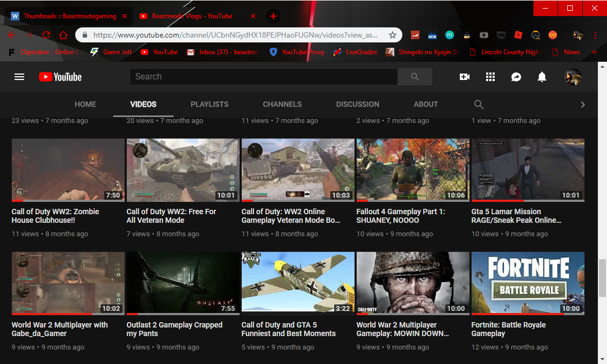Click the channel search magnifier next to ABOUT

(479, 105)
